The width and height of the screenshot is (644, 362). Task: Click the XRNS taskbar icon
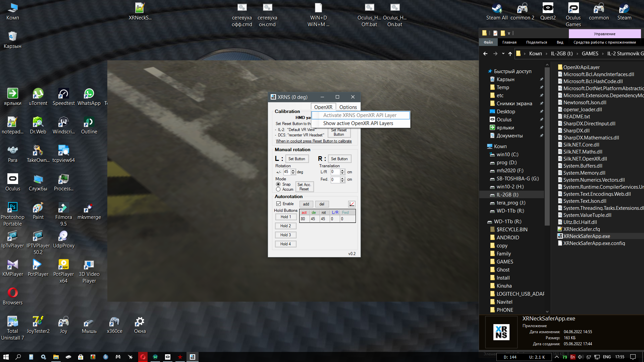(x=192, y=357)
